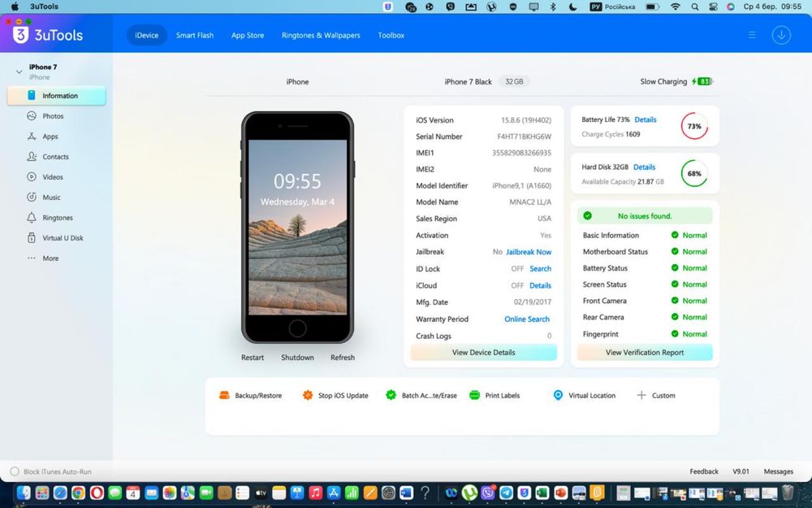Switch to the App Store tab

pyautogui.click(x=248, y=35)
